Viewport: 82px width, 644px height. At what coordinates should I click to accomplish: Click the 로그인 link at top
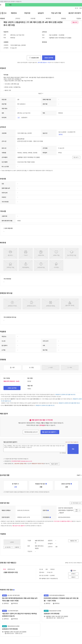76,8
